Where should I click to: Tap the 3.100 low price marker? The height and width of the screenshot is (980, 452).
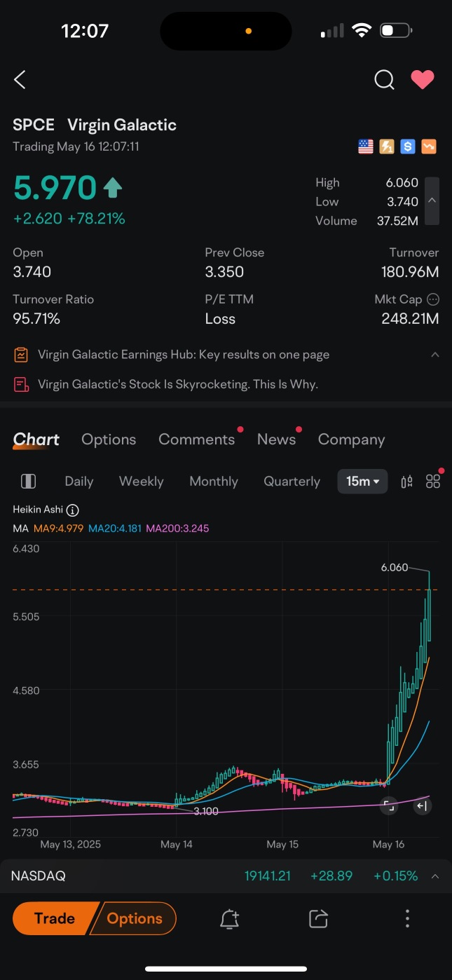pyautogui.click(x=206, y=811)
